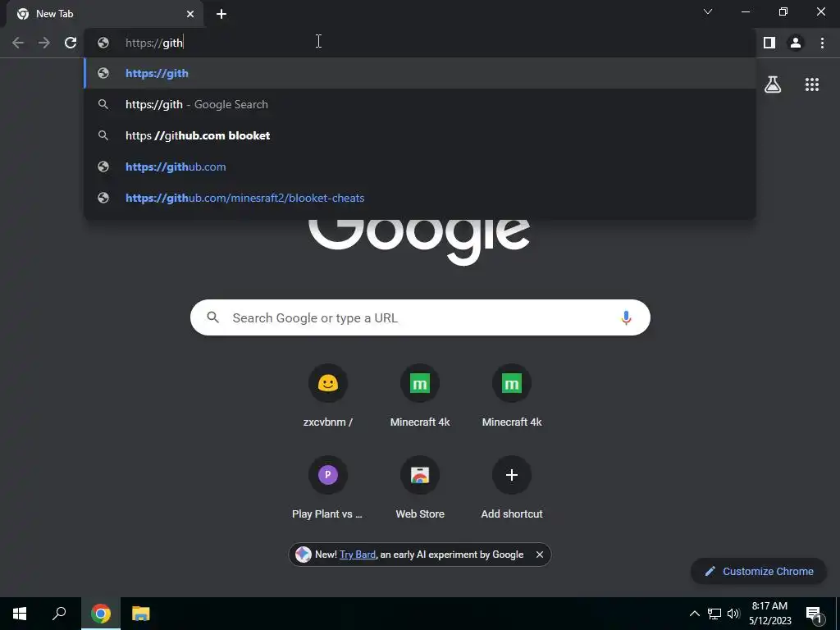Open a new tab with plus button
Image resolution: width=840 pixels, height=630 pixels.
[221, 14]
